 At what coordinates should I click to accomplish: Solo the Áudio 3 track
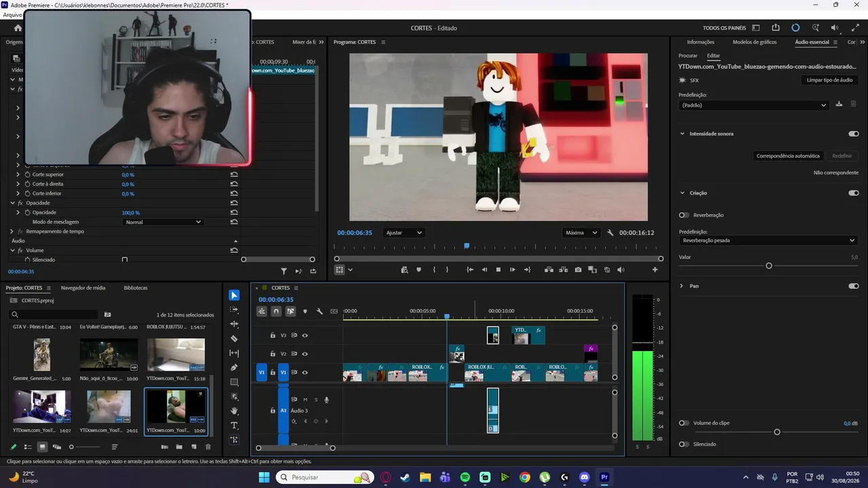point(315,399)
